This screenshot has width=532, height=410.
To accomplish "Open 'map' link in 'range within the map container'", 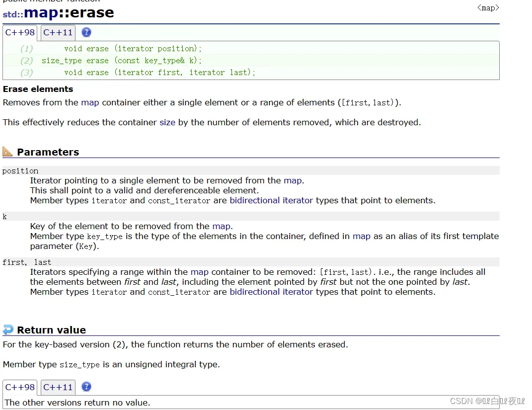I will [200, 272].
